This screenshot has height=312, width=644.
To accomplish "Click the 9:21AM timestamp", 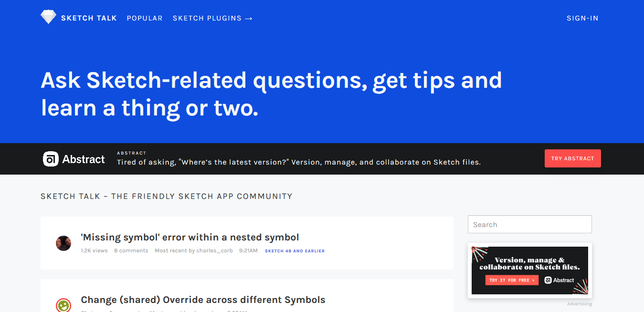I will (x=248, y=250).
